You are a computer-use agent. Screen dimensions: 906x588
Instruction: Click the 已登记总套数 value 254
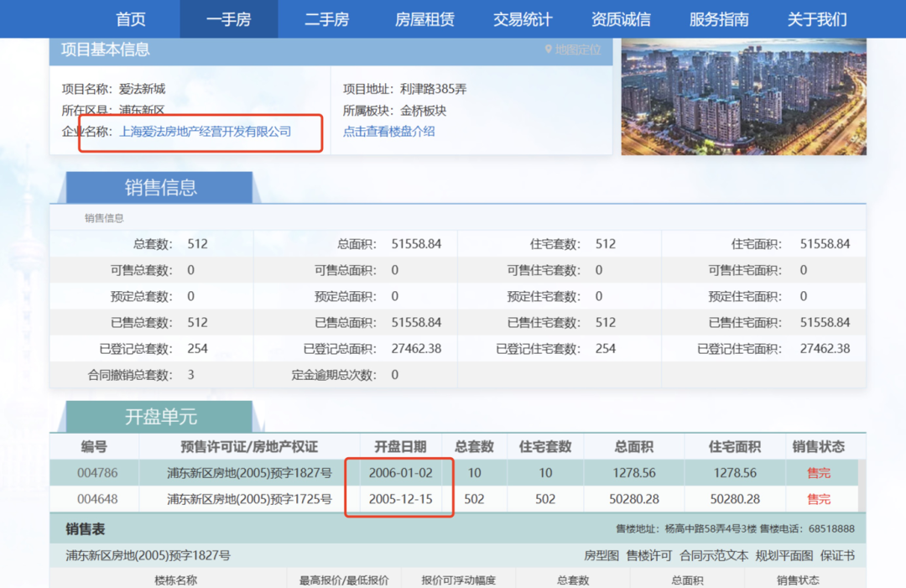click(198, 349)
